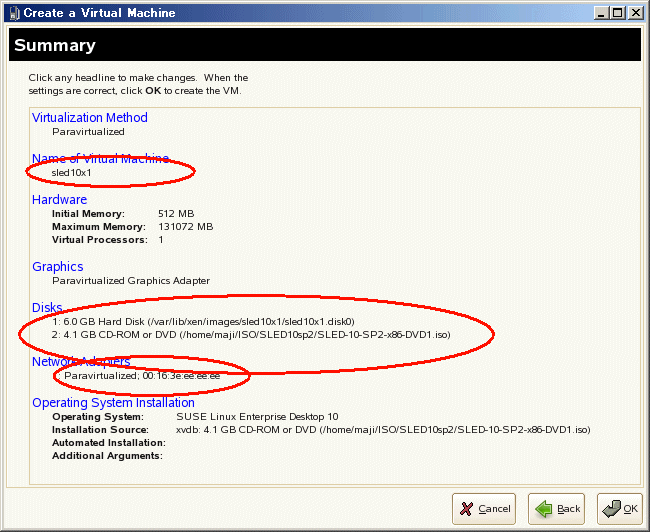Click the Initial Memory label

(x=88, y=214)
